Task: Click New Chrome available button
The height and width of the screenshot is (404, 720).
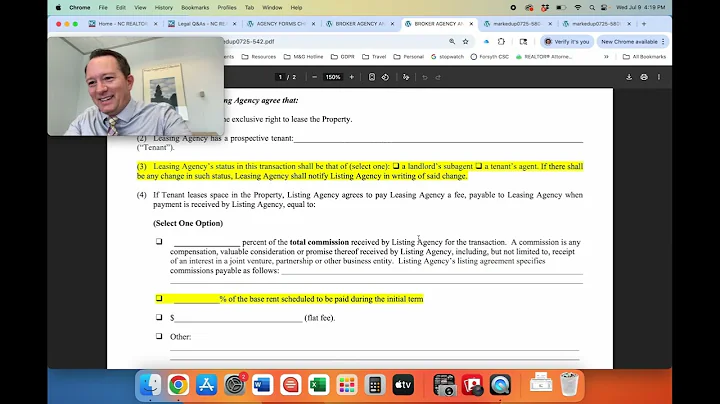Action: point(633,41)
